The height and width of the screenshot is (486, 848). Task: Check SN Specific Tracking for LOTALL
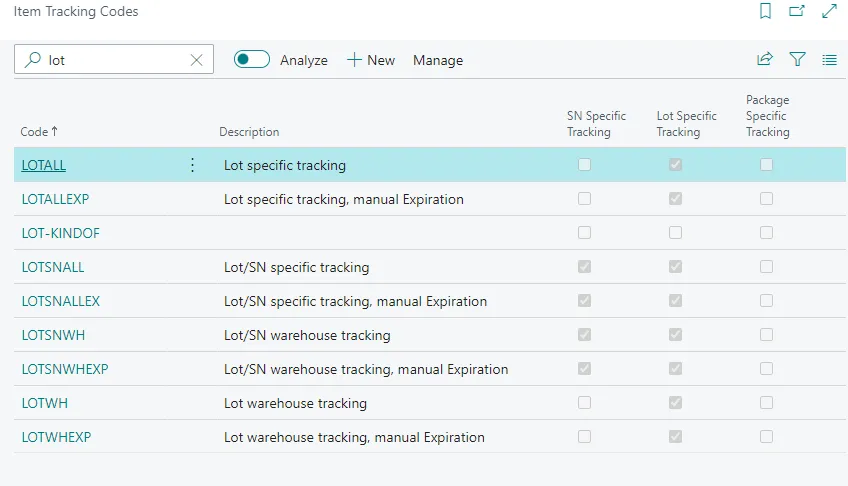(584, 165)
